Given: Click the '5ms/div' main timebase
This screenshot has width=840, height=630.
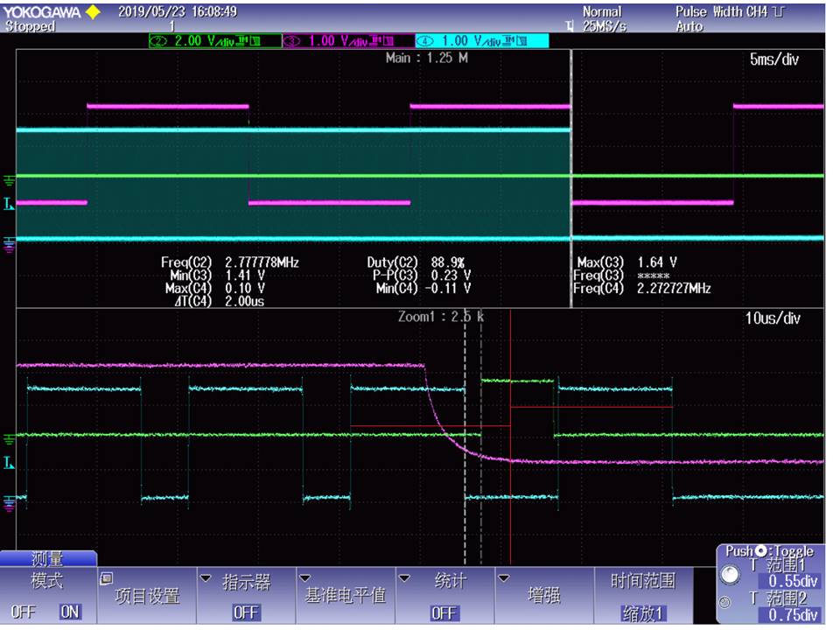Looking at the screenshot, I should (774, 59).
